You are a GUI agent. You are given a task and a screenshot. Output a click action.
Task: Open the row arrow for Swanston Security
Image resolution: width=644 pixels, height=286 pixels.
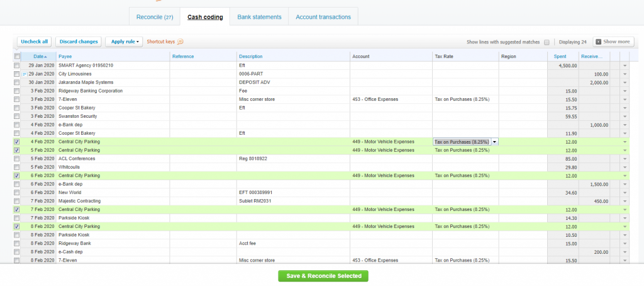625,117
